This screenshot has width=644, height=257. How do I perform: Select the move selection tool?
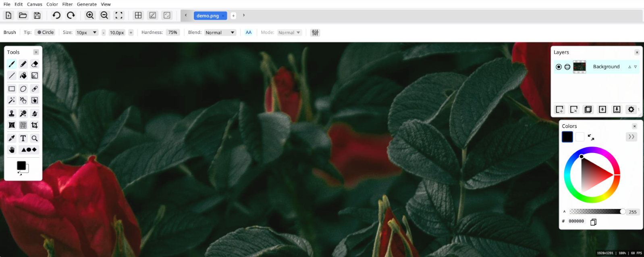click(x=35, y=100)
